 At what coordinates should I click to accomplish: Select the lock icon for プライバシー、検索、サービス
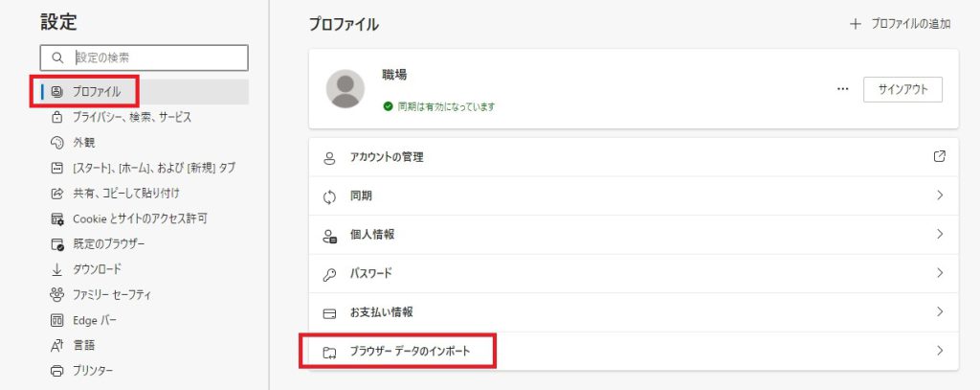(56, 117)
